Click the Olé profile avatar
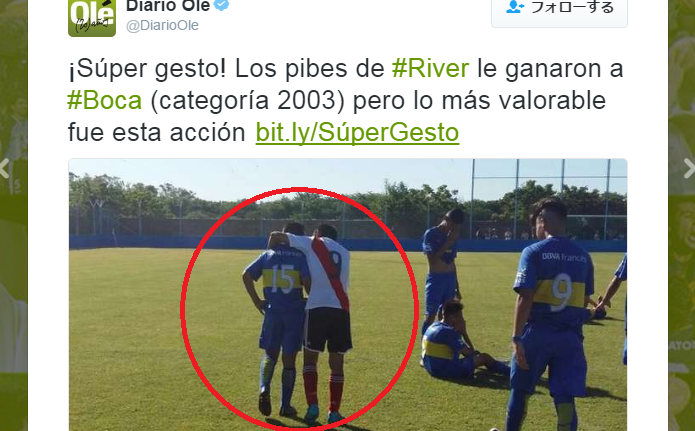This screenshot has height=431, width=695. (x=92, y=18)
